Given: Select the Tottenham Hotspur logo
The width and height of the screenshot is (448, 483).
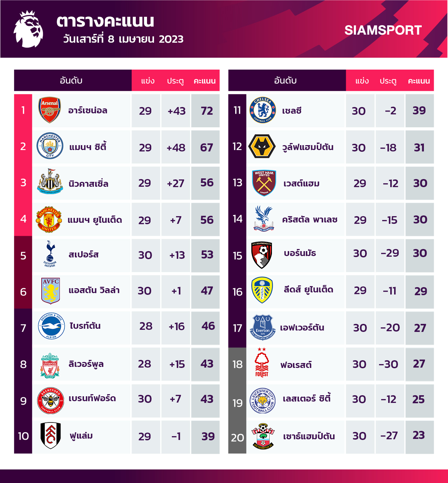Looking at the screenshot, I should tap(50, 254).
